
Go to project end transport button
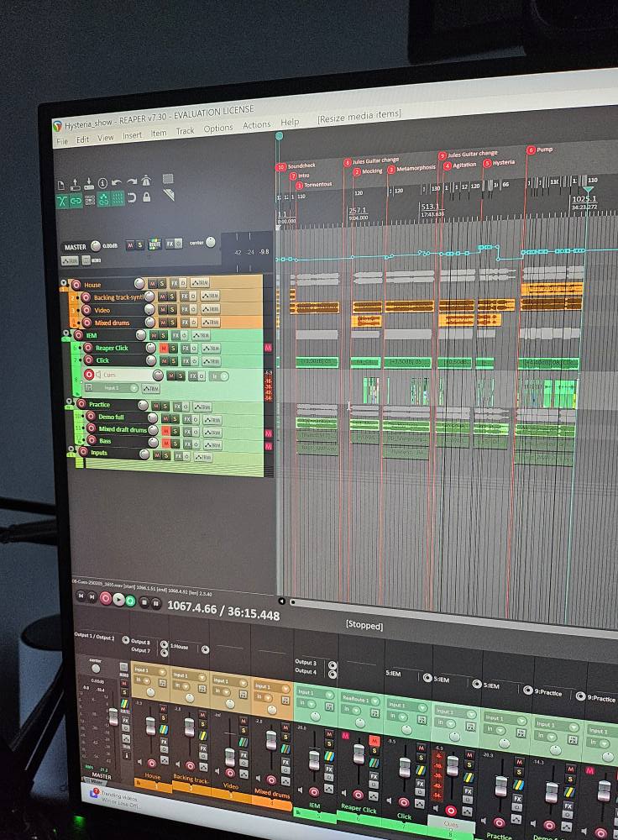tap(92, 596)
